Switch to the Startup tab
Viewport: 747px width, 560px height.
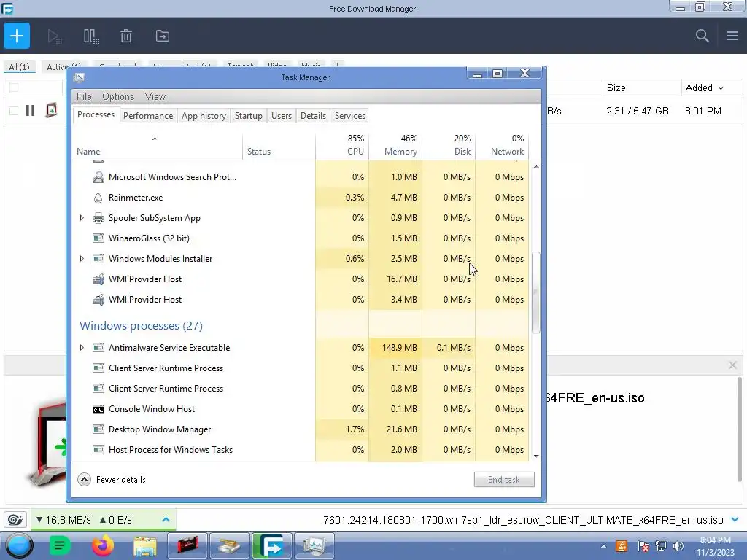click(249, 116)
